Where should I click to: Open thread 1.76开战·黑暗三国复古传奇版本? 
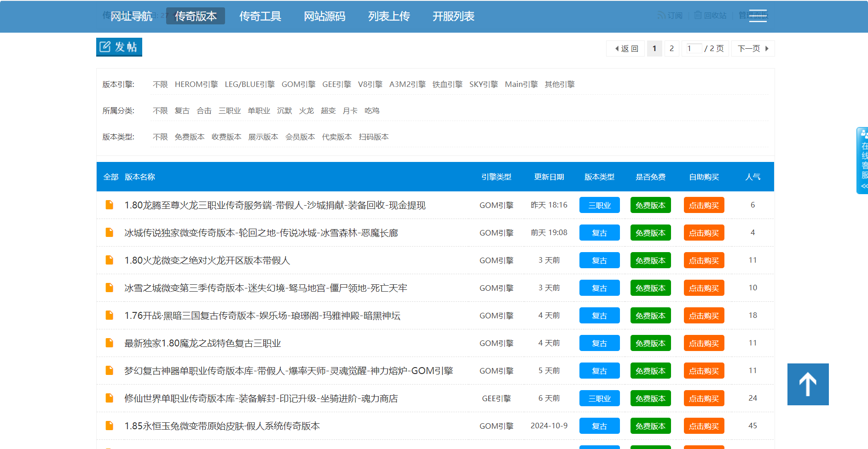pos(262,316)
